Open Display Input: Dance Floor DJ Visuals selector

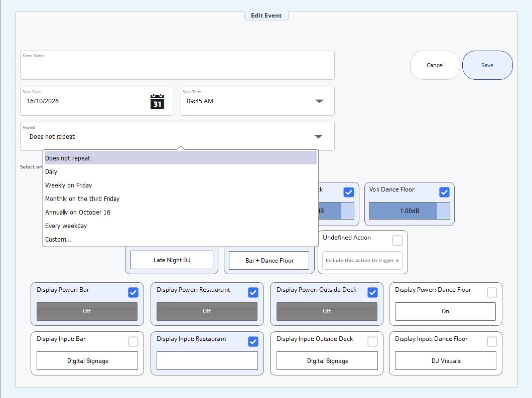446,361
